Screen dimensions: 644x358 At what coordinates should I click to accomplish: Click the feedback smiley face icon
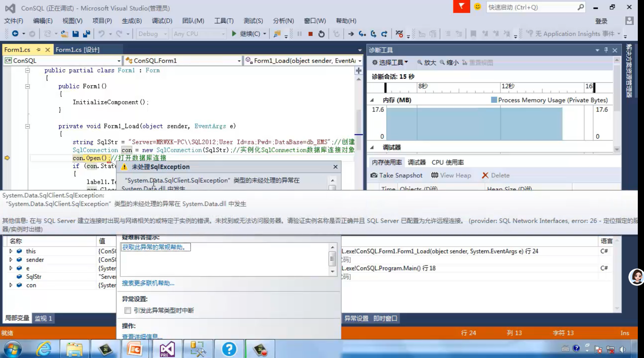[x=477, y=7]
